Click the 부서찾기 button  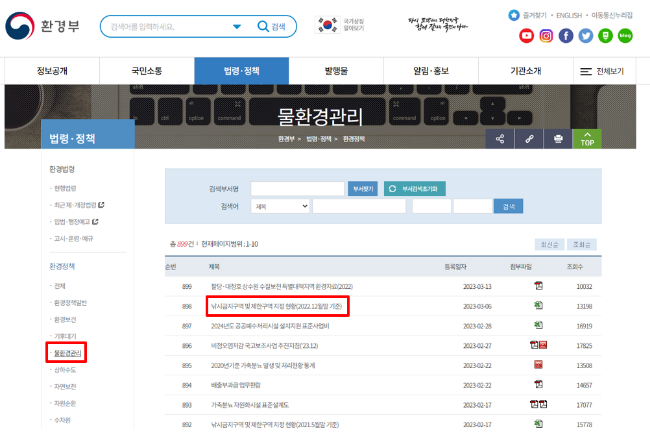pyautogui.click(x=363, y=189)
